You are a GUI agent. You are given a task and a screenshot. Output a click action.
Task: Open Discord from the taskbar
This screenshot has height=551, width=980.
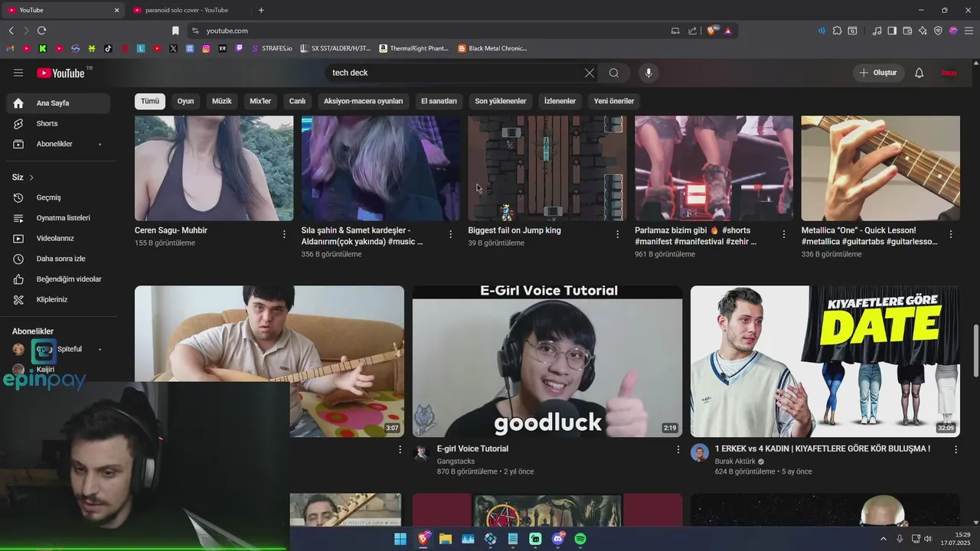coord(558,539)
